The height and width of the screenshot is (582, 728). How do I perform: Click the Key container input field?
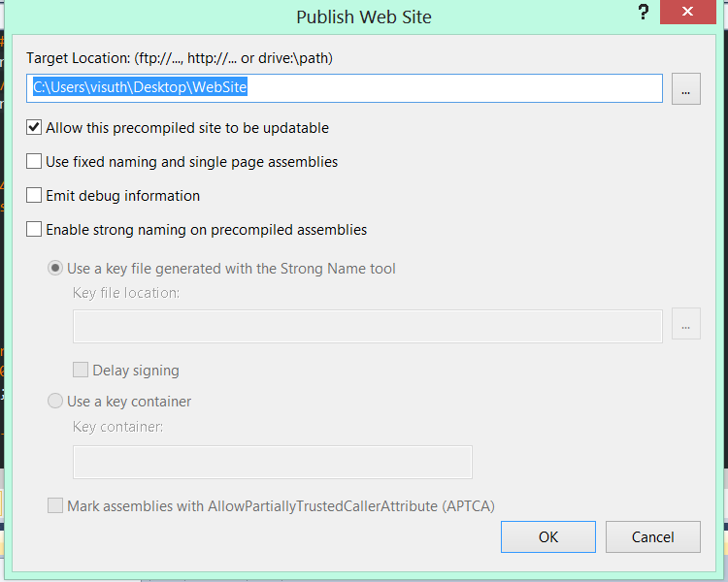tap(273, 463)
